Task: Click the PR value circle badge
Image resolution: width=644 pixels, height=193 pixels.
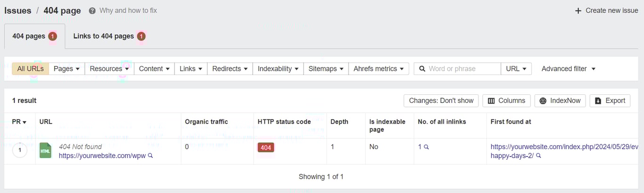Action: 20,151
